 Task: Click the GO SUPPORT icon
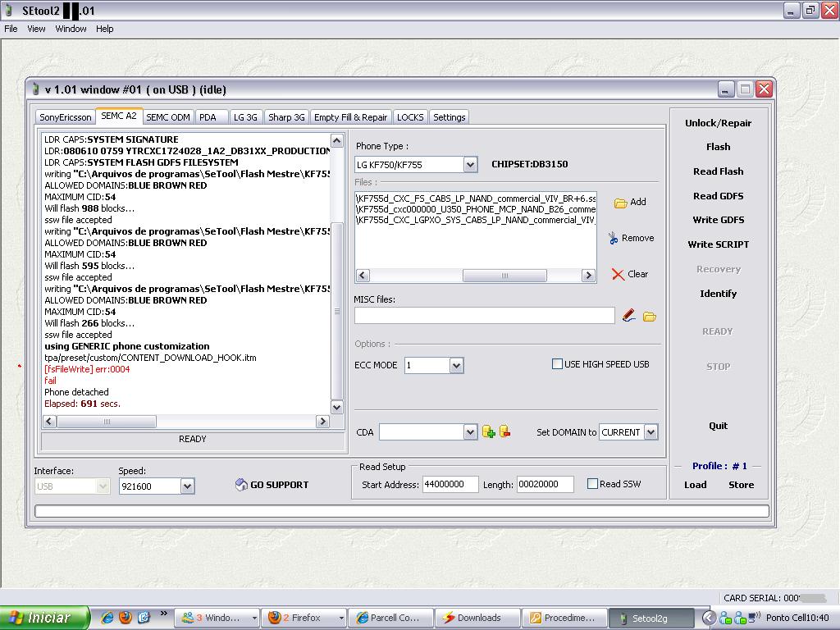pos(241,485)
